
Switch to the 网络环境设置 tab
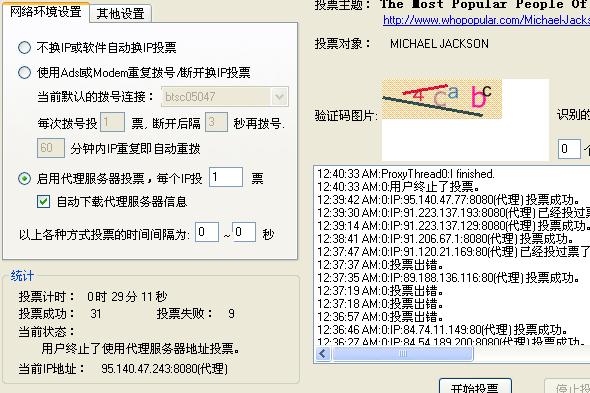point(46,12)
